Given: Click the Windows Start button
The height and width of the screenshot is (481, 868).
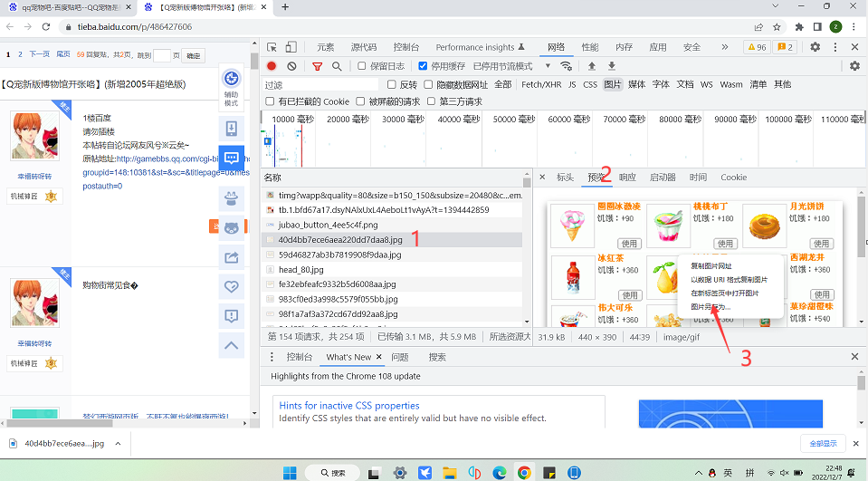Looking at the screenshot, I should [x=290, y=473].
